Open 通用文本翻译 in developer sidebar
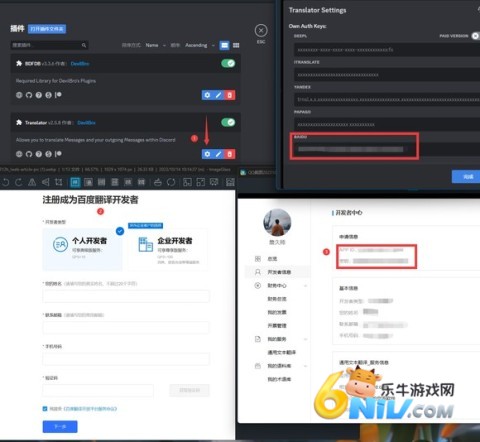 (x=282, y=352)
